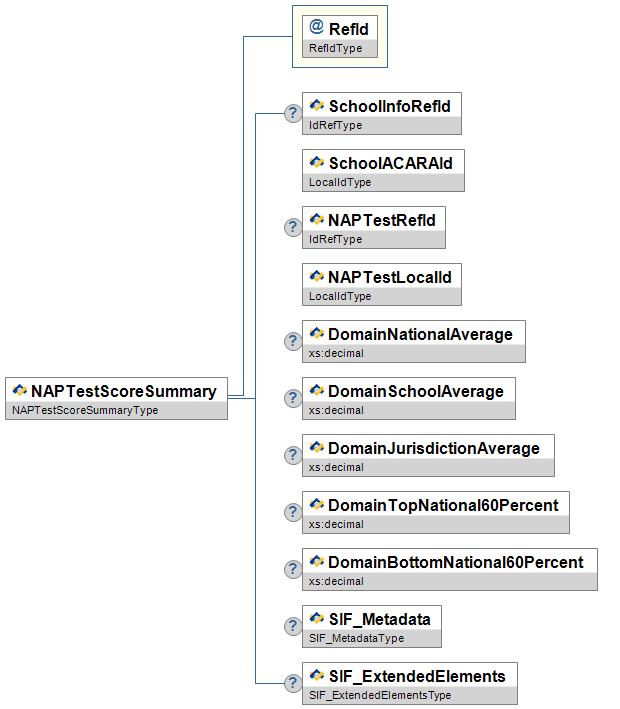Click the @ attribute icon on RefId
Screen dimensions: 620x709
316,28
